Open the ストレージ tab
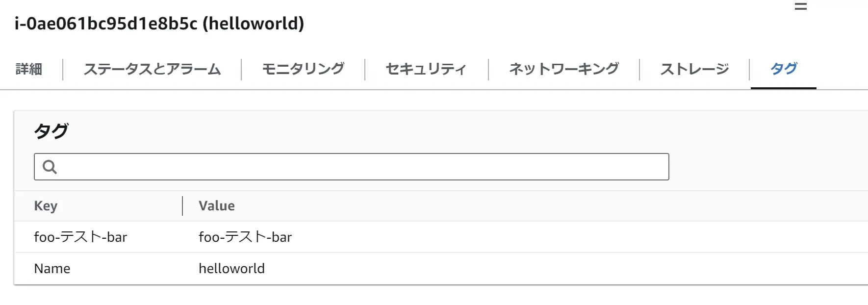The width and height of the screenshot is (868, 305). tap(694, 69)
